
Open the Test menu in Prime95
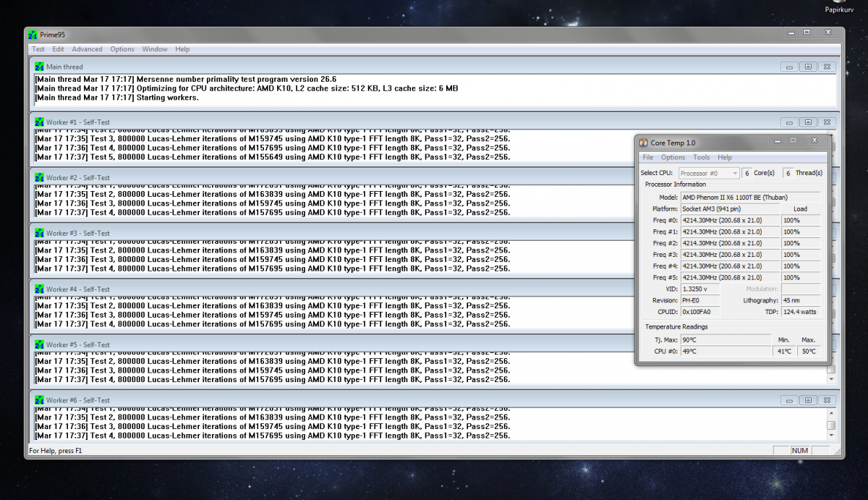38,49
